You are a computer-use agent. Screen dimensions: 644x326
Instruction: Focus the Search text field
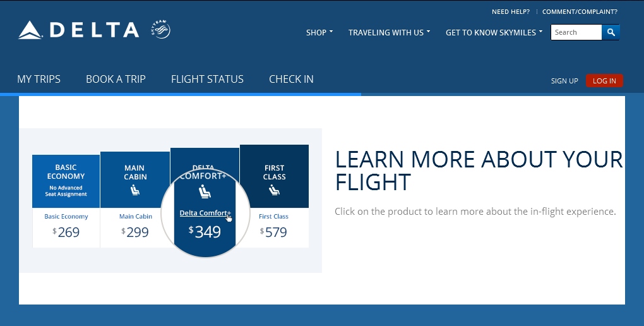(576, 32)
